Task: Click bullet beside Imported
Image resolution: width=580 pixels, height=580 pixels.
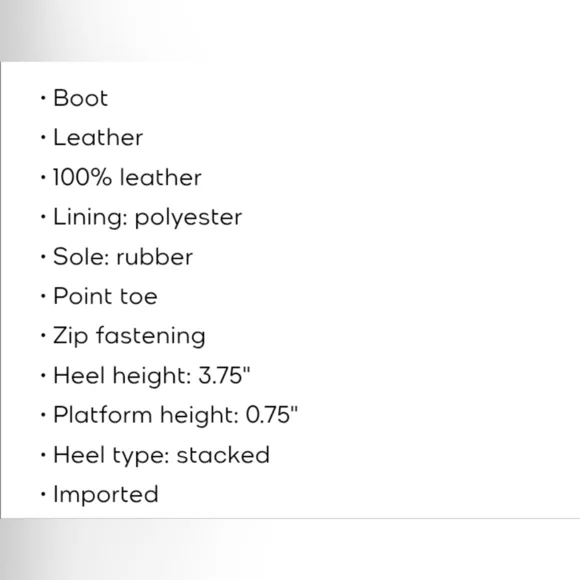Action: coord(43,494)
